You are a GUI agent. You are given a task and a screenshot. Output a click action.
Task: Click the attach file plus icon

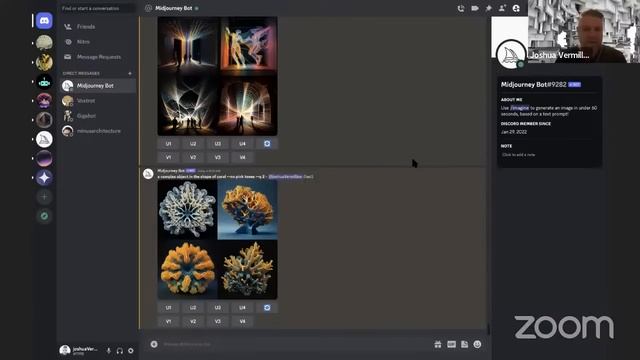(154, 344)
